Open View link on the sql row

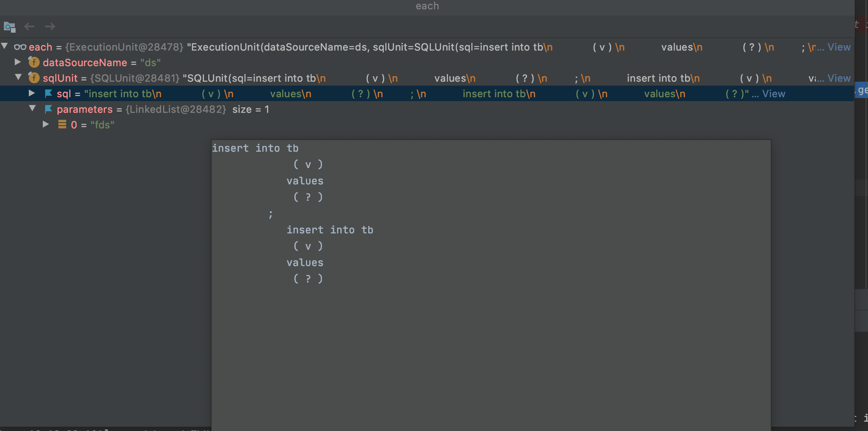pos(773,93)
